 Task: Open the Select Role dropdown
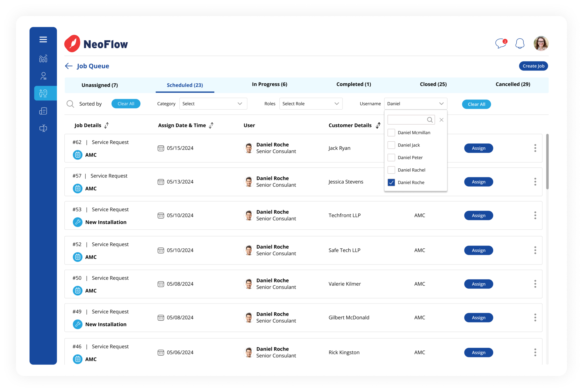(311, 104)
